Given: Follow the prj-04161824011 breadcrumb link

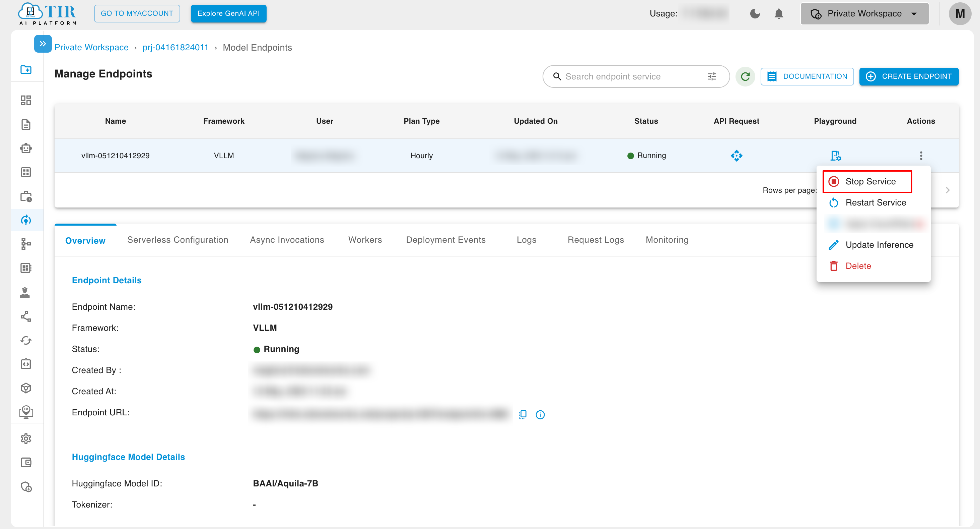Looking at the screenshot, I should [x=176, y=47].
